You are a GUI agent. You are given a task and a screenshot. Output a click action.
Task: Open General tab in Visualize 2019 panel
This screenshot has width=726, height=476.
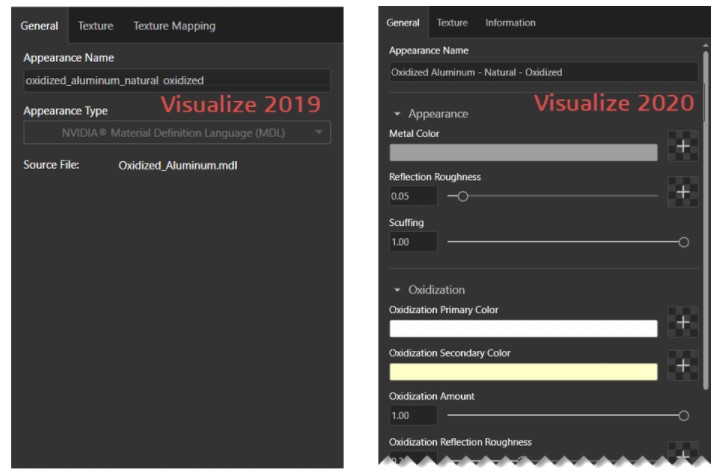pos(39,26)
